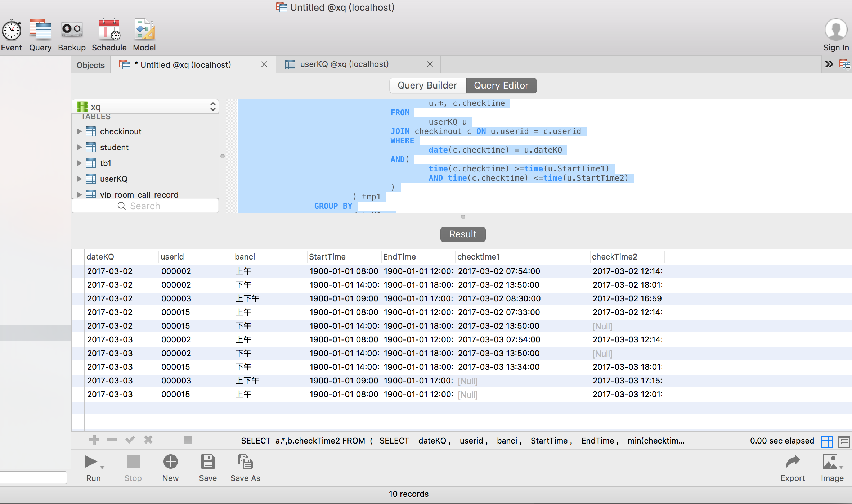Click the new query tab icon
Viewport: 852px width, 504px height.
click(x=844, y=64)
